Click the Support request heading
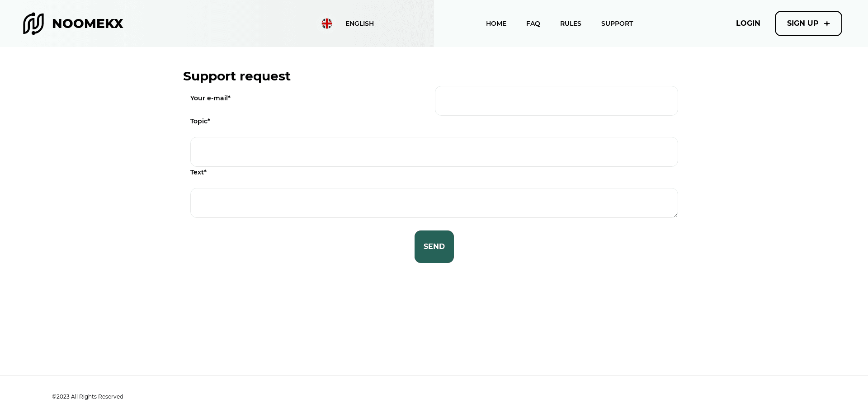The height and width of the screenshot is (418, 868). (x=236, y=76)
